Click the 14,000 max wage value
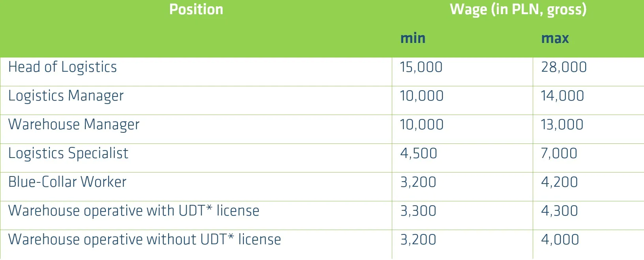644x260 pixels. tap(562, 96)
